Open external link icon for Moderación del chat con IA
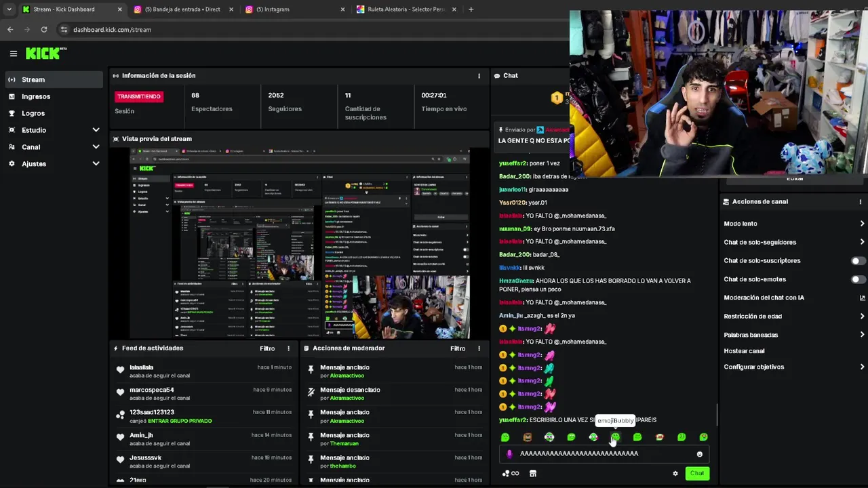Viewport: 868px width, 488px height. click(863, 298)
